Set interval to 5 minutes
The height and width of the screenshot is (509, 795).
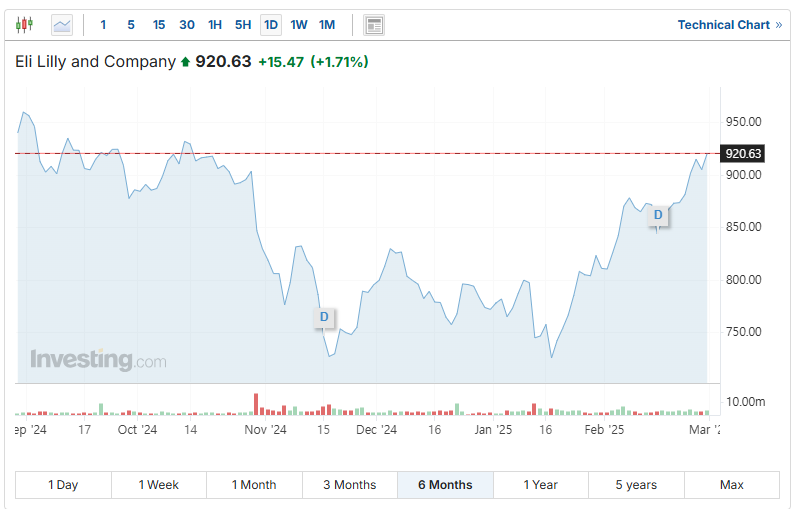coord(131,25)
